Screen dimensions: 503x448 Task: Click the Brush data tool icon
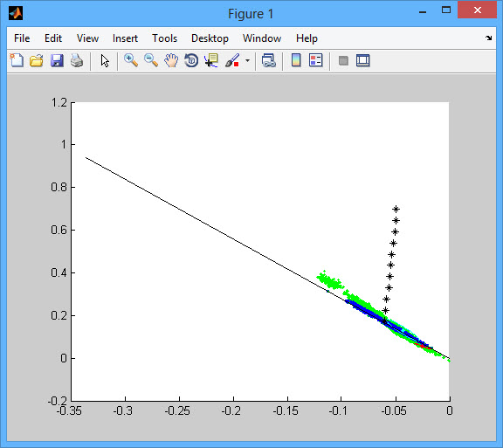[x=232, y=60]
